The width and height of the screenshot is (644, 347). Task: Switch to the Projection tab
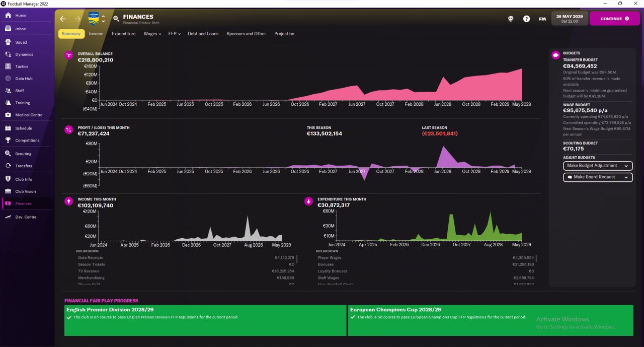[284, 34]
